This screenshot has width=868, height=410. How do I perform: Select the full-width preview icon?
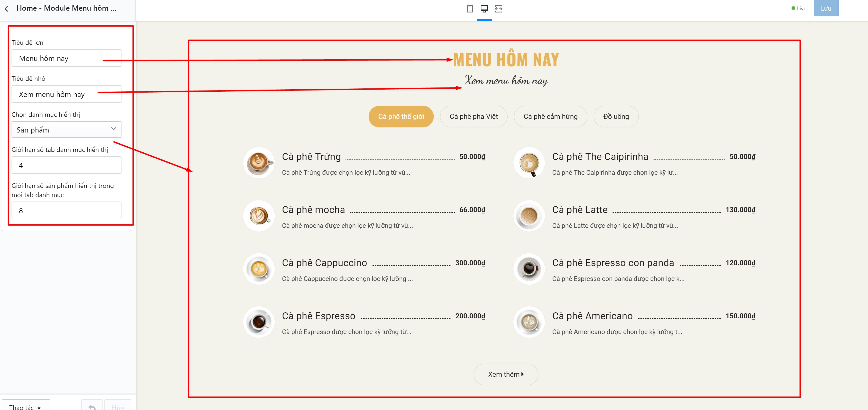(x=499, y=9)
